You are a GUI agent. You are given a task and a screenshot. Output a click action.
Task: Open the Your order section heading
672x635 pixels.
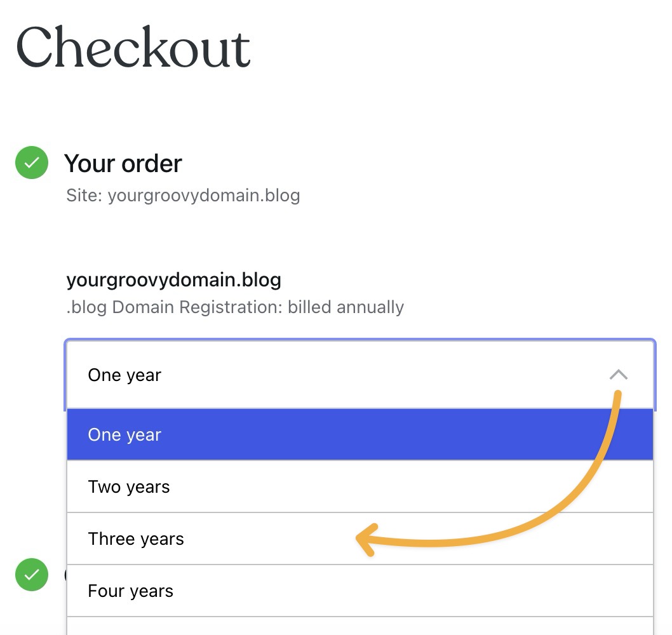click(123, 163)
